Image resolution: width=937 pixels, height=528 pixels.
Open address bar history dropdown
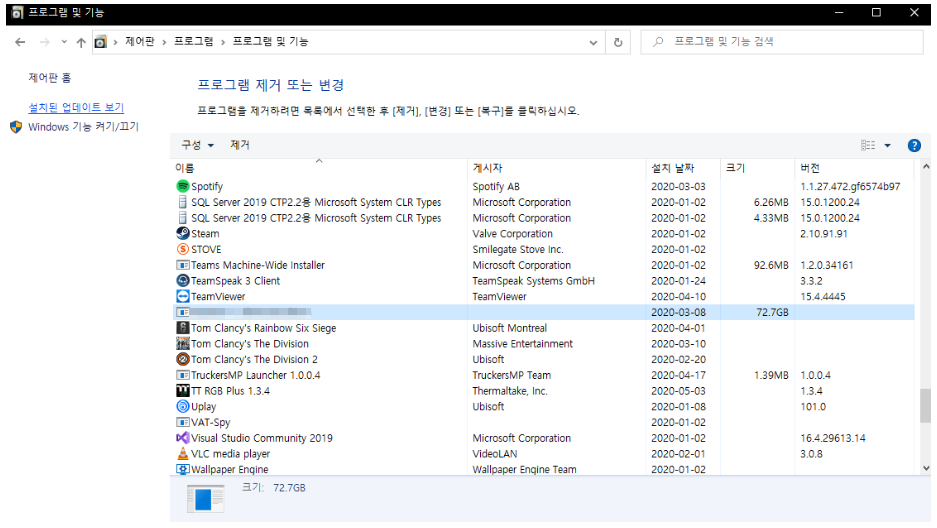tap(593, 42)
